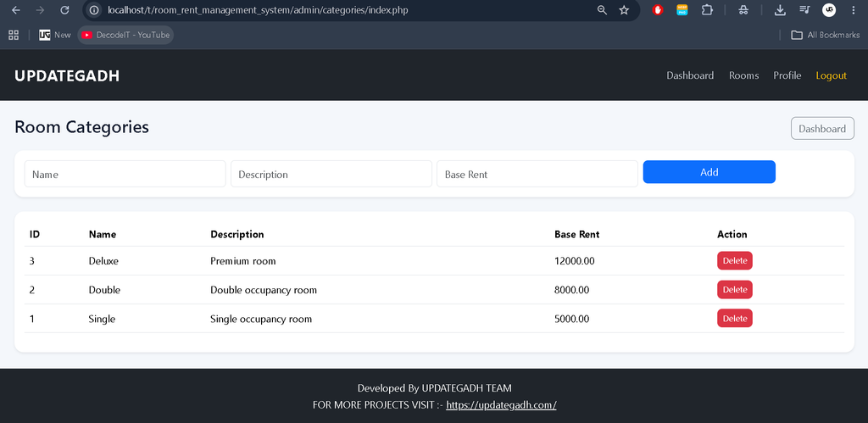
Task: Go back using browser back arrow
Action: coord(15,10)
